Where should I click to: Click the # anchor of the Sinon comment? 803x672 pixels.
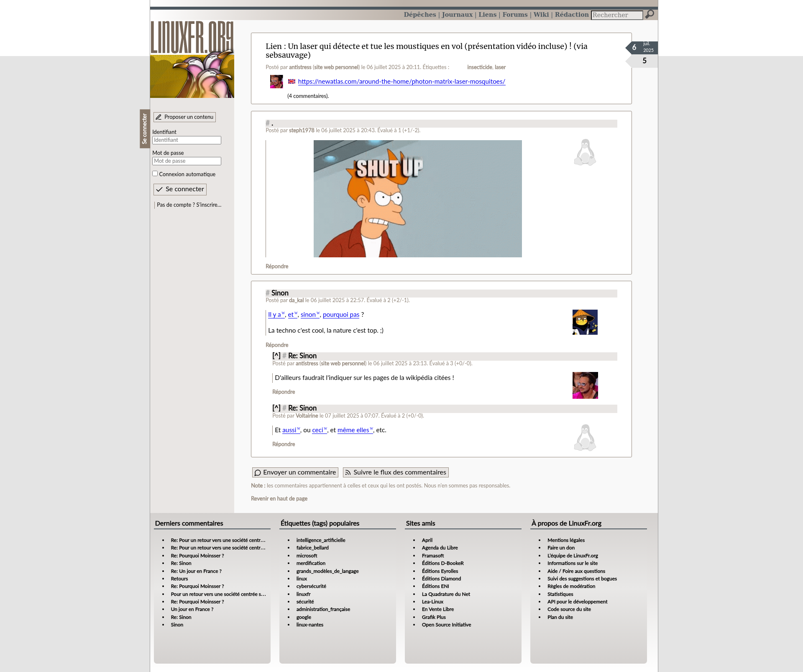point(268,293)
